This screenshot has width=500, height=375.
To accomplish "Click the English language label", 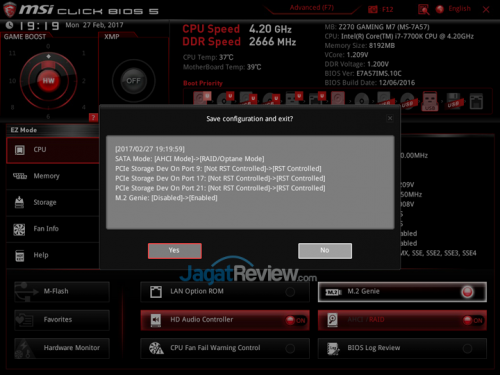I will tap(459, 9).
